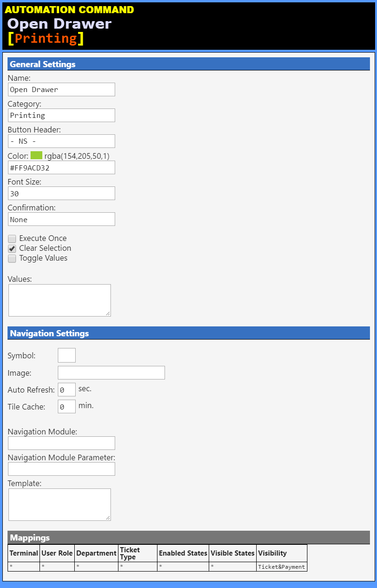377x588 pixels.
Task: Click the Font Size field showing 30
Action: tap(61, 193)
